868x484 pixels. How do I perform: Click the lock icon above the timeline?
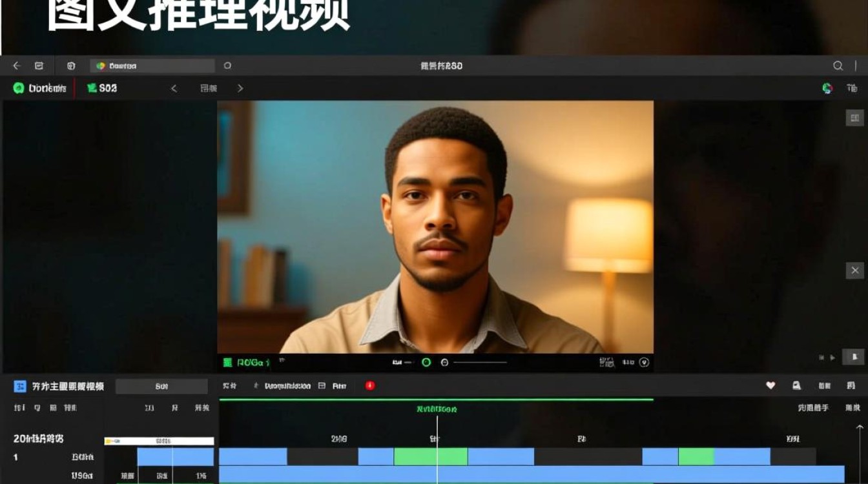tap(796, 385)
